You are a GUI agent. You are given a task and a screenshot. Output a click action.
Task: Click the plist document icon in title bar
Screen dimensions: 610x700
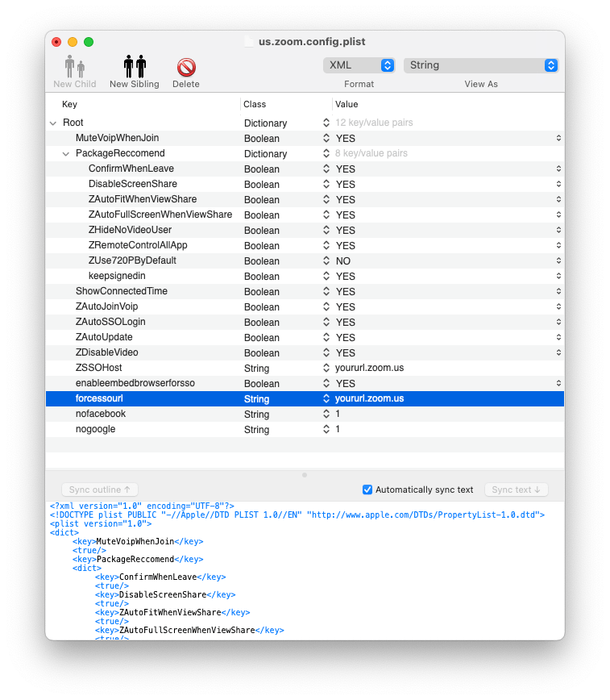(249, 42)
